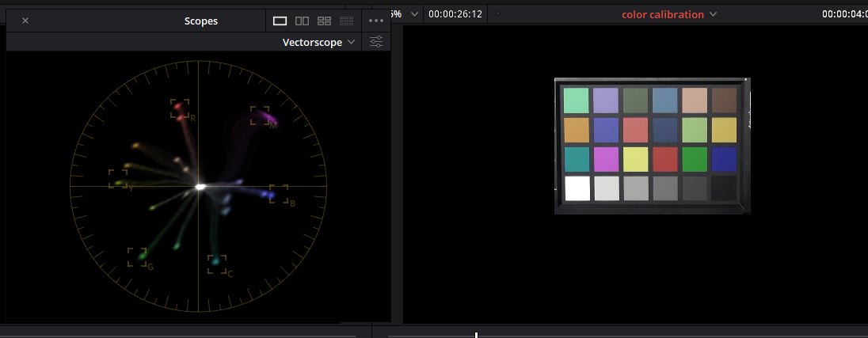The image size is (868, 338).
Task: Click the Scopes panel title
Action: tap(201, 21)
